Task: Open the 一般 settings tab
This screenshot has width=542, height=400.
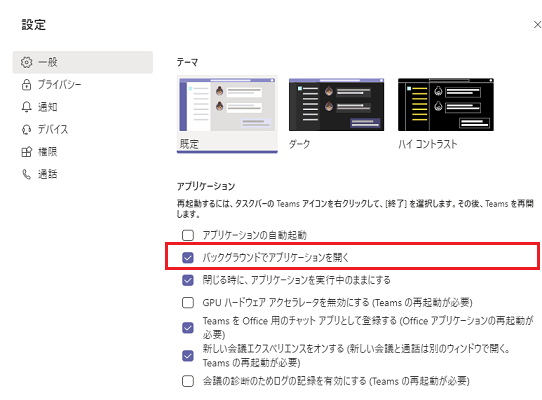Action: click(83, 62)
